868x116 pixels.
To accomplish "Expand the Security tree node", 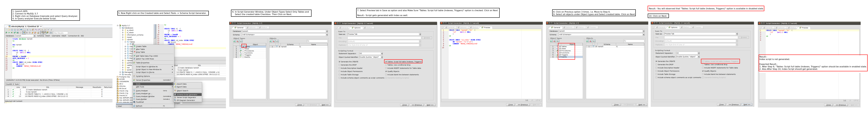I will pos(120,74).
